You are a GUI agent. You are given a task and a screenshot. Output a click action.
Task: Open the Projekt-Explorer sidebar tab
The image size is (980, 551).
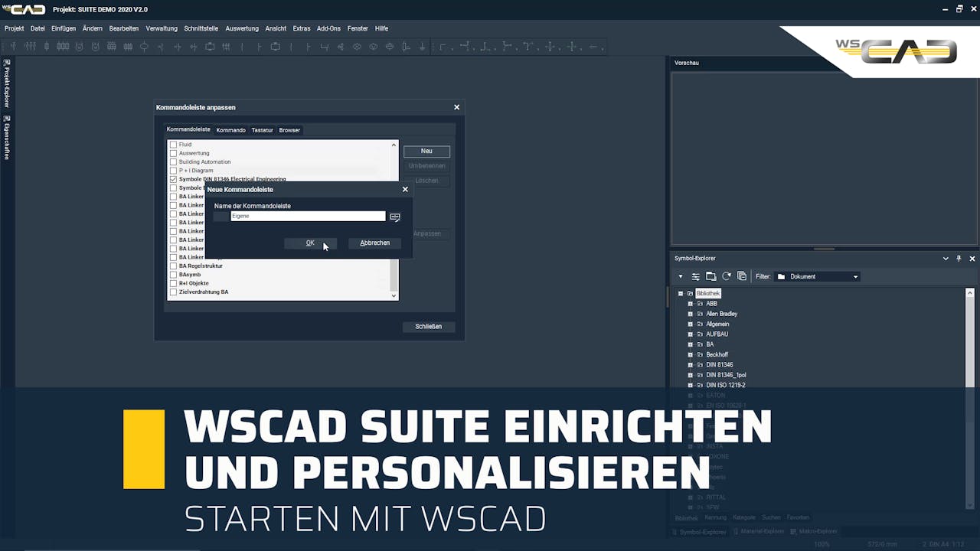tap(6, 83)
